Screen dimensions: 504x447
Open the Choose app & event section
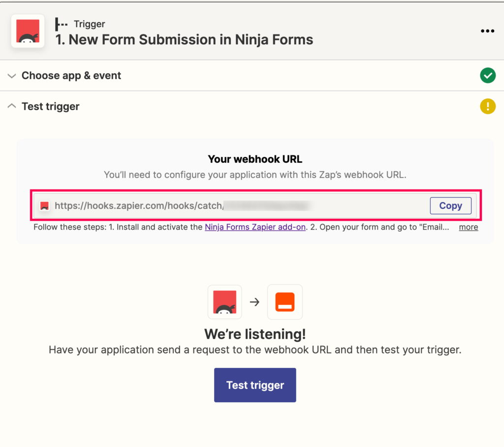(71, 75)
